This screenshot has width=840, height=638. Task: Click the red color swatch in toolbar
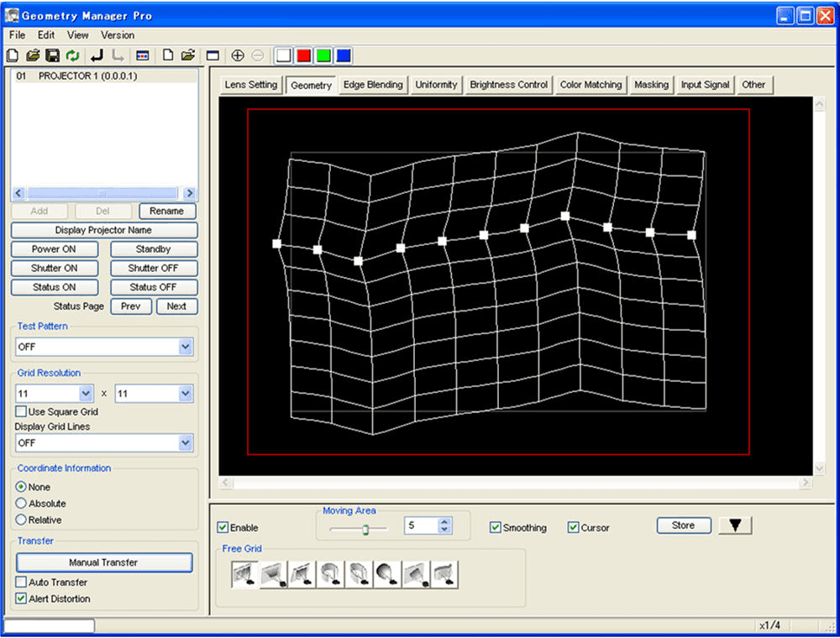304,55
